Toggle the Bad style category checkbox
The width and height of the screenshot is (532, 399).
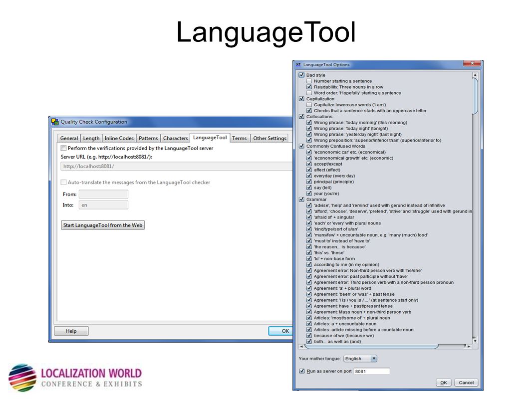(301, 75)
